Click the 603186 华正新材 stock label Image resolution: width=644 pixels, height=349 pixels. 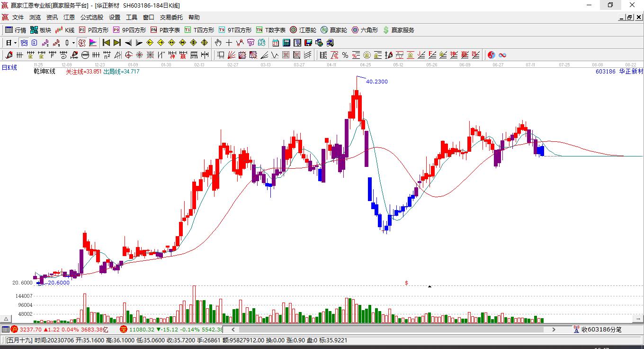point(619,72)
